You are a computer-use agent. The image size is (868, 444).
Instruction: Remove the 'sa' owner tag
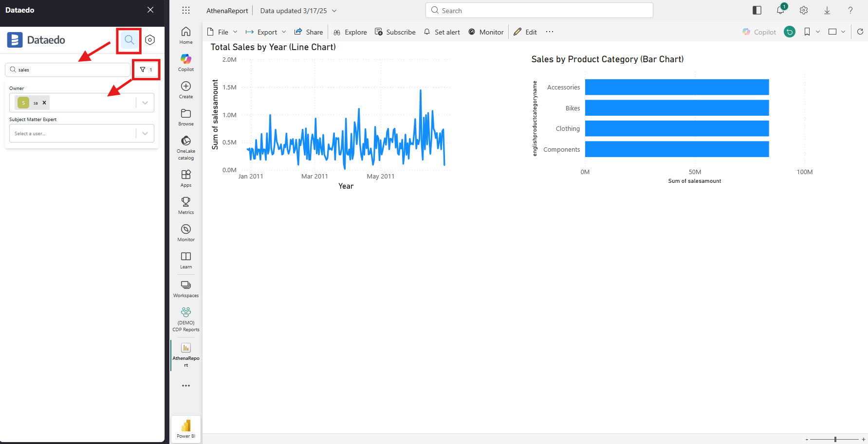tap(44, 103)
